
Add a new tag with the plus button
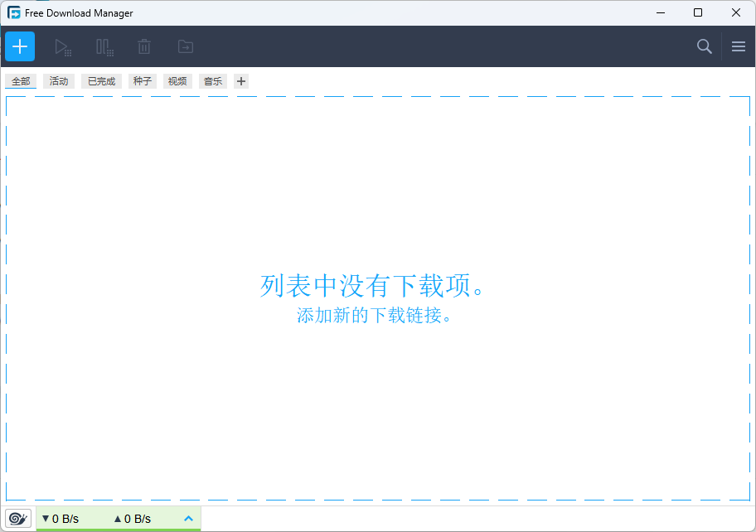click(241, 81)
